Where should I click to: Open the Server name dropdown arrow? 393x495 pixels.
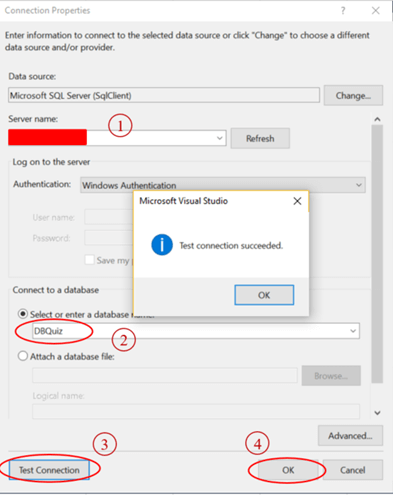click(x=219, y=138)
